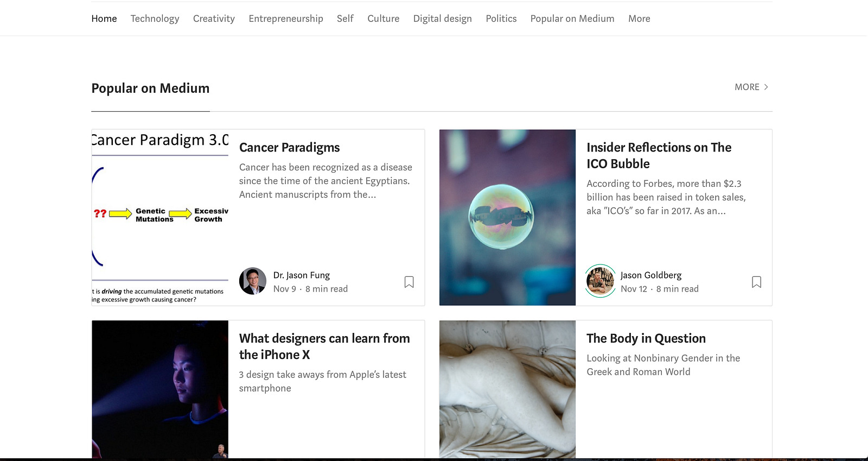Viewport: 868px width, 461px height.
Task: Navigate to the Culture section
Action: tap(384, 18)
